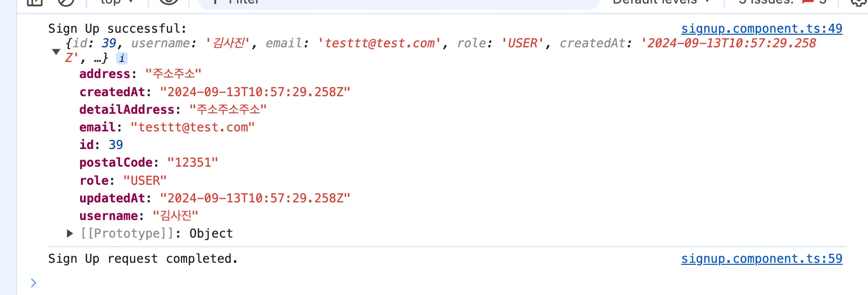Click the updatedAt timestamp value
Screen dimensions: 868x295
click(x=255, y=198)
